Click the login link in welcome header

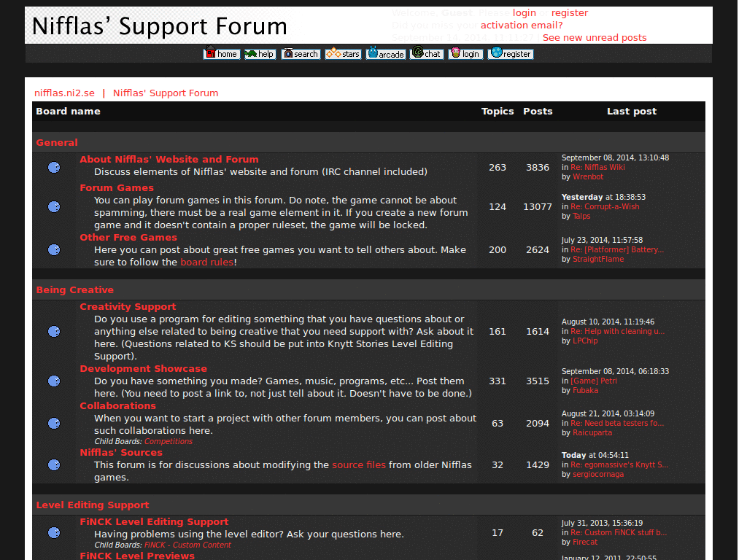pos(524,13)
